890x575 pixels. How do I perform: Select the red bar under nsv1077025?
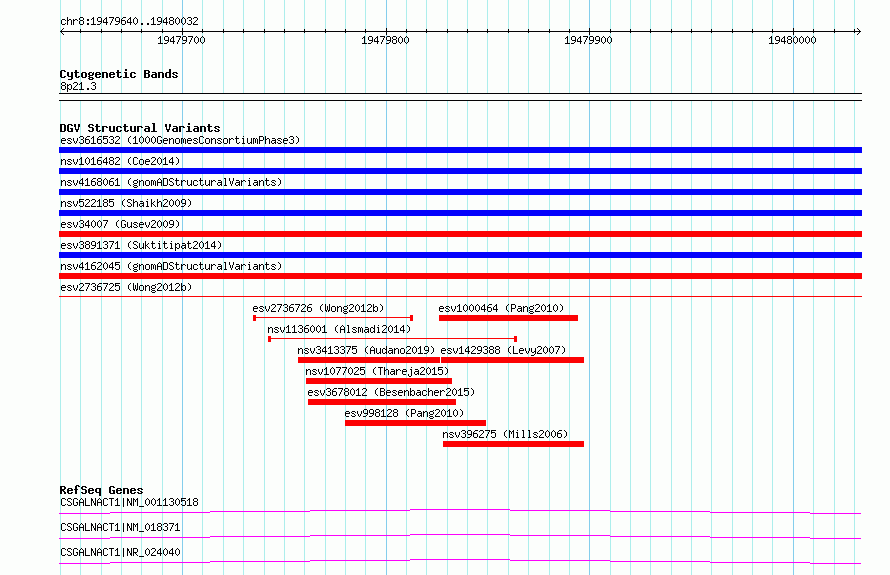[x=379, y=381]
